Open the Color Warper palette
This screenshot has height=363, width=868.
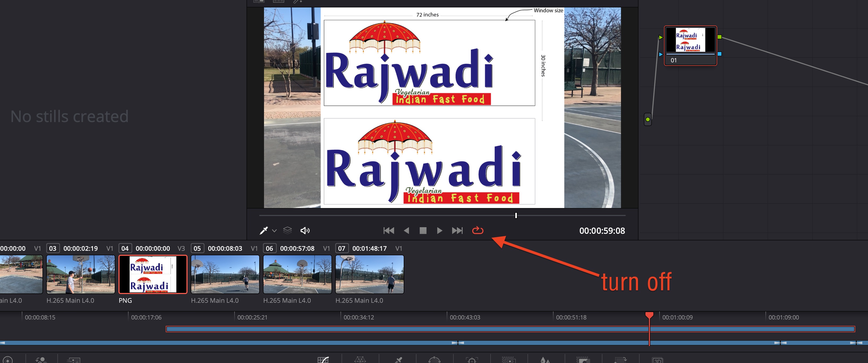point(360,360)
